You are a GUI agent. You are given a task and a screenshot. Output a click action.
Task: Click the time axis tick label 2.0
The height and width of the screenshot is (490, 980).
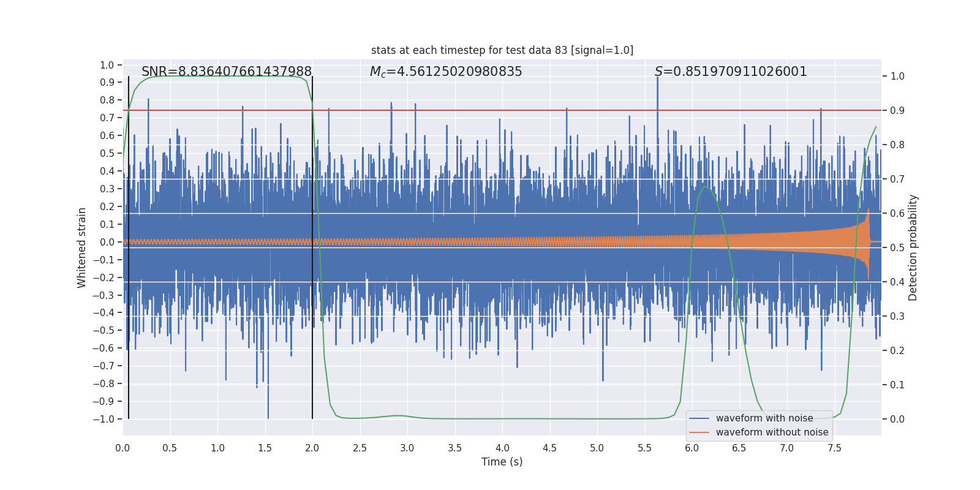pos(312,448)
